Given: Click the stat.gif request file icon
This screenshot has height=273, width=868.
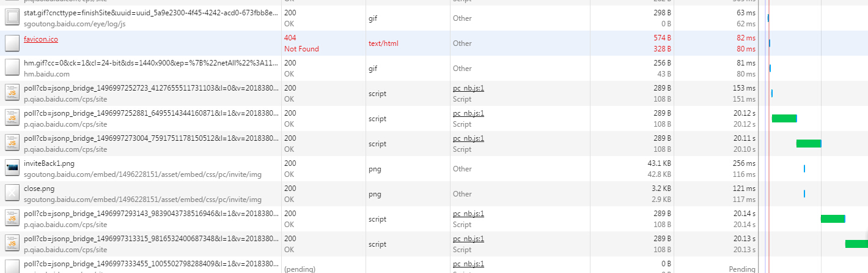Looking at the screenshot, I should tap(12, 18).
